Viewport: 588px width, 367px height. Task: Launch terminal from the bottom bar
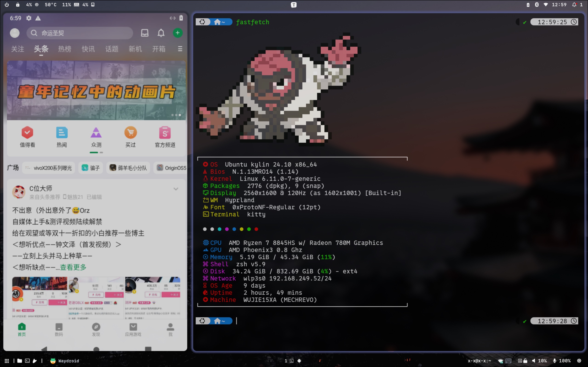click(27, 361)
